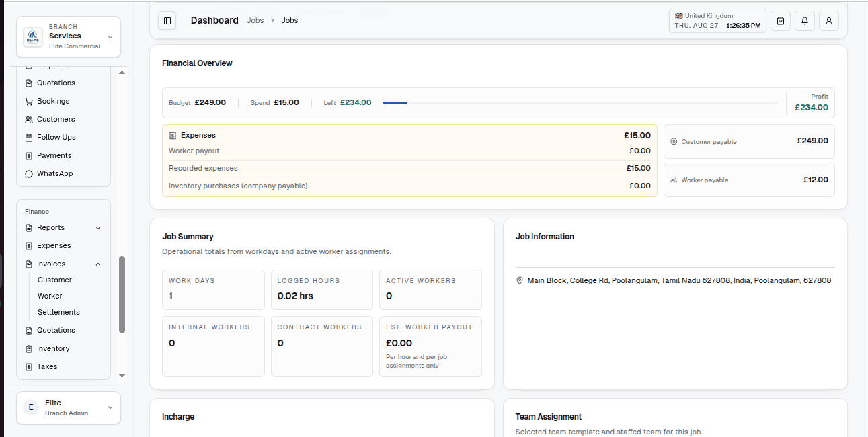Click the Inventory icon in sidebar
The height and width of the screenshot is (437, 868).
[x=29, y=349]
